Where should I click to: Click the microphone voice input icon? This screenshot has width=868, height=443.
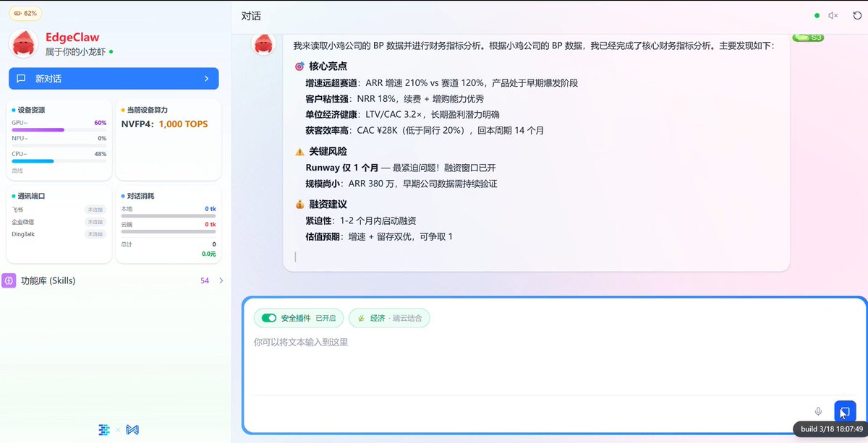pos(818,411)
